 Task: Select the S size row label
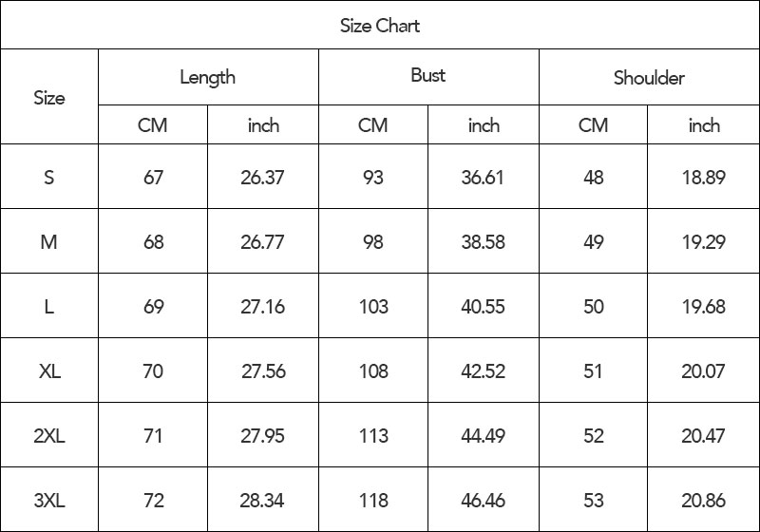(x=49, y=178)
